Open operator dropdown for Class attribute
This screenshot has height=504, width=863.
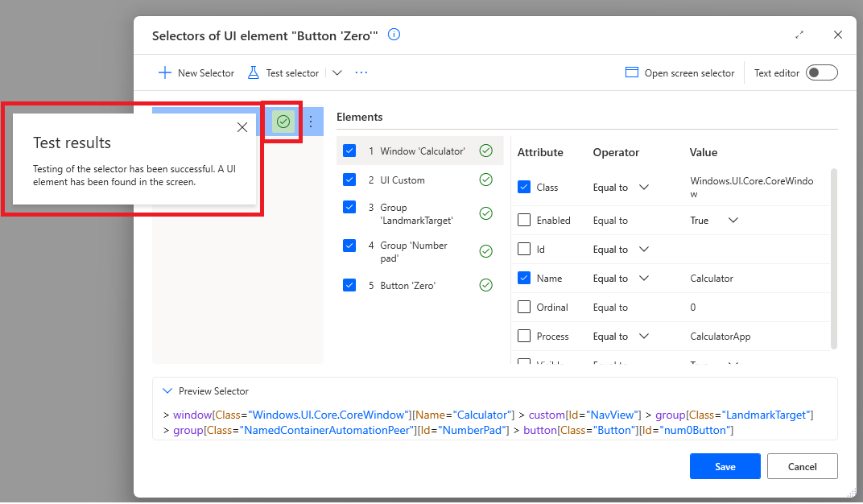(644, 187)
